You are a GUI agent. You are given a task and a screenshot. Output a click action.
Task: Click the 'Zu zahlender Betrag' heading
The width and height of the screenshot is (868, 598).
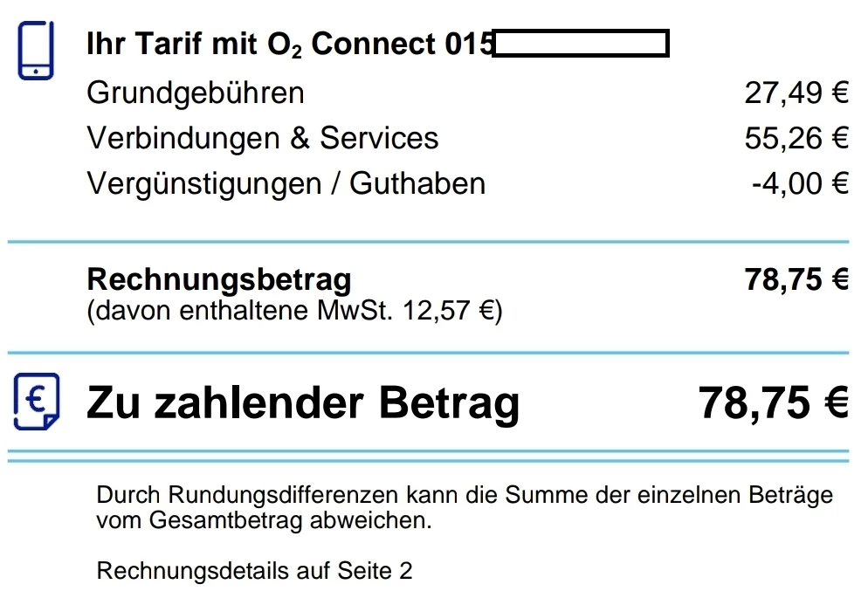[303, 404]
